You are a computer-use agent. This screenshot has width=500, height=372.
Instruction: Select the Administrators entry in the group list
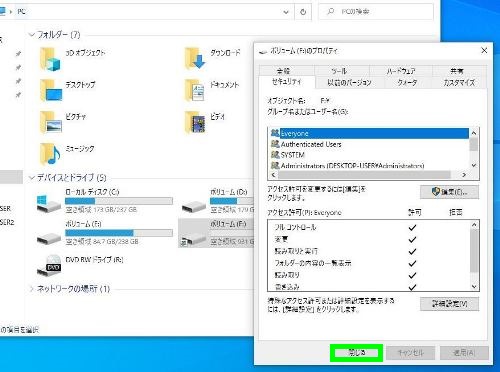[369, 165]
